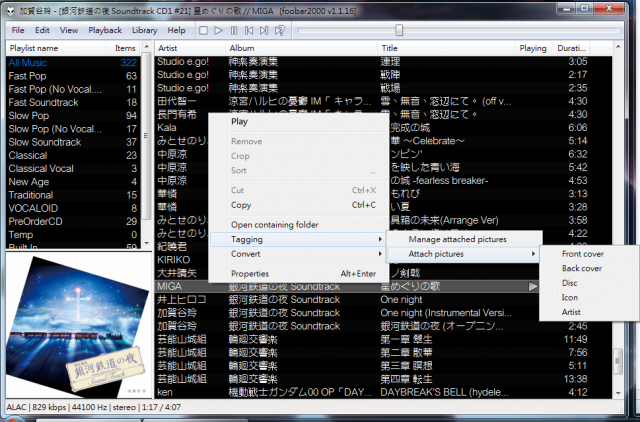Select the Classical Vocal playlist

[x=73, y=169]
